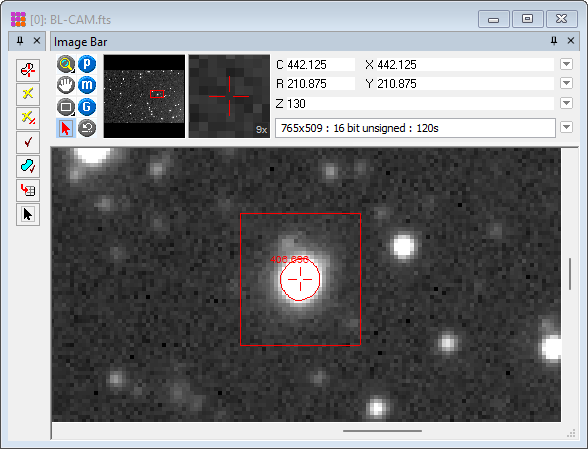
Task: Click the reset/undo view icon
Action: coord(87,128)
